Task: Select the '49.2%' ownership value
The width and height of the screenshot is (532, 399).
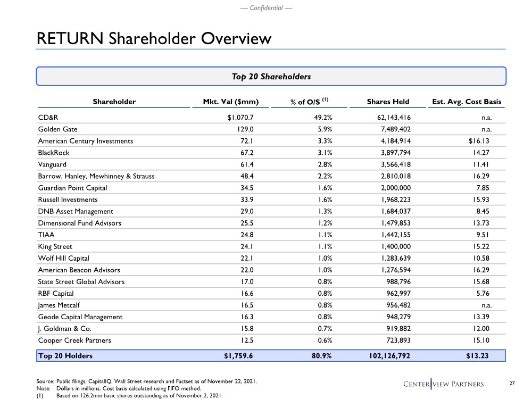Action: click(x=323, y=118)
